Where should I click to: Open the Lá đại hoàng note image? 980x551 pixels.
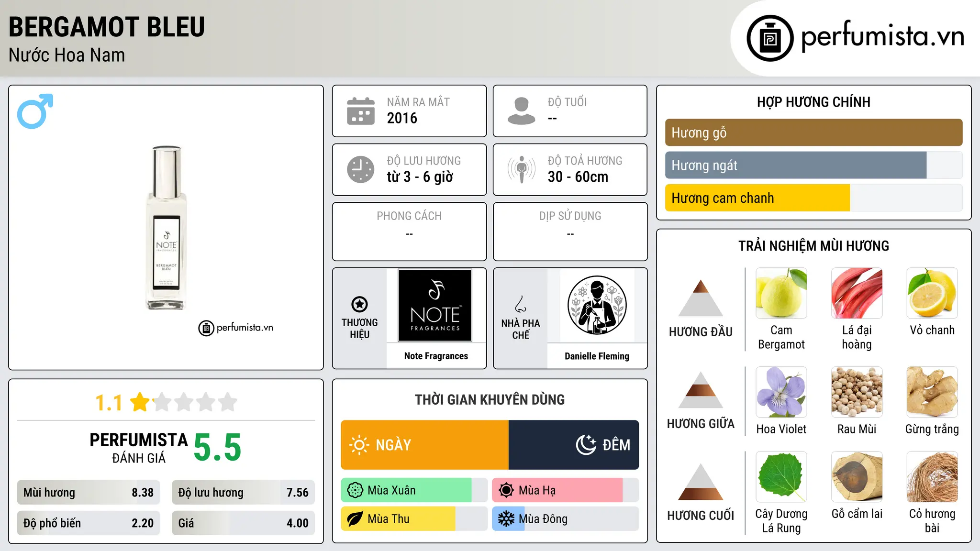857,293
